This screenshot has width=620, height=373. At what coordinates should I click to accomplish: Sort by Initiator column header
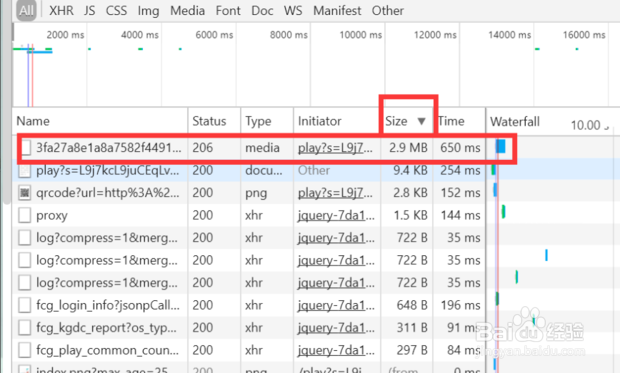337,121
